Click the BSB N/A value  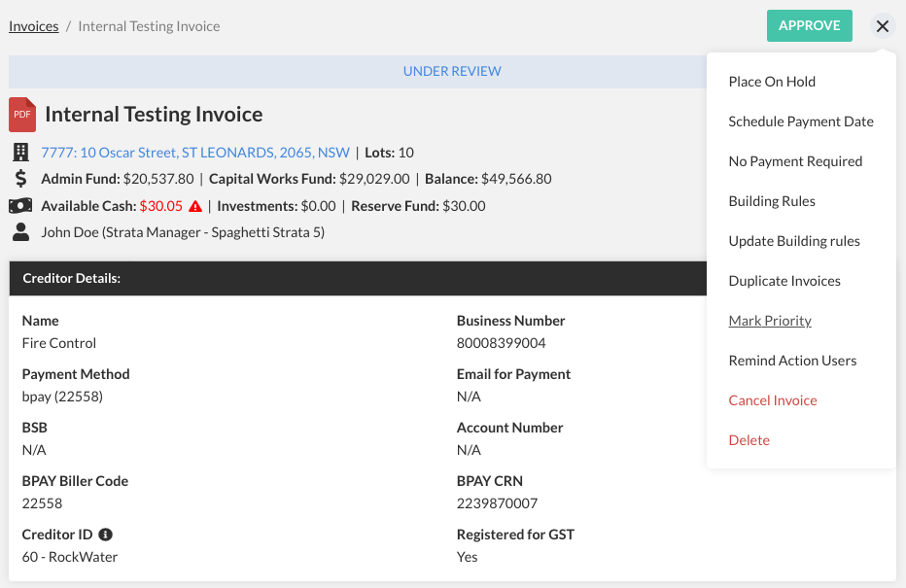(34, 450)
